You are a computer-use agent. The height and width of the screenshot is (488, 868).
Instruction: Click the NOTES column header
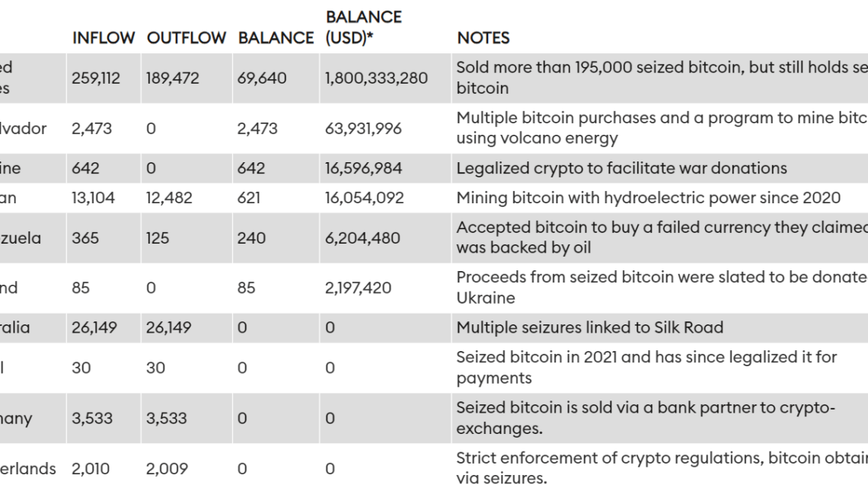click(483, 37)
